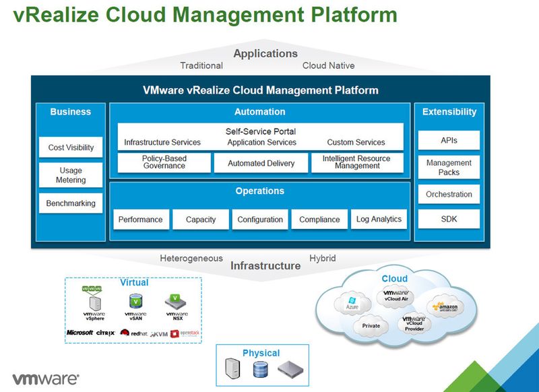Click the OpenStack logo

(185, 333)
